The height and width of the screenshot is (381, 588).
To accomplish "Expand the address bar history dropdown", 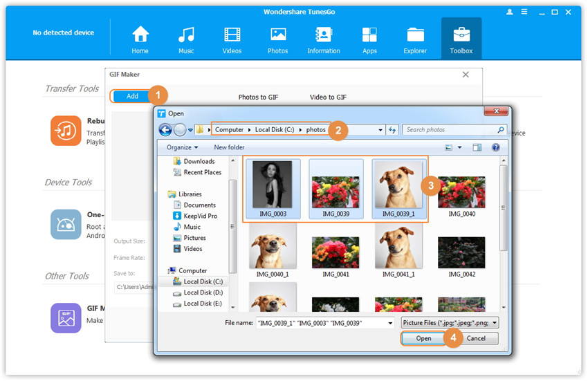I will [x=380, y=130].
